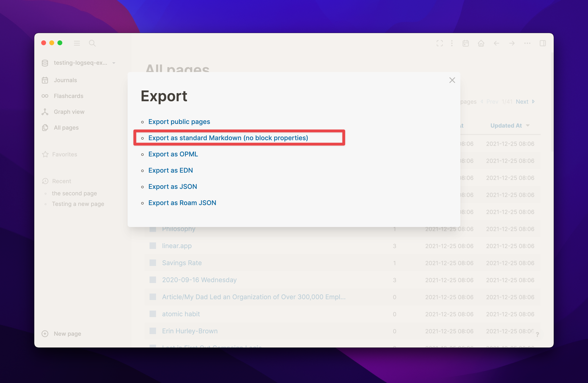
Task: Select the bullet beside Export as EDN
Action: coord(143,170)
